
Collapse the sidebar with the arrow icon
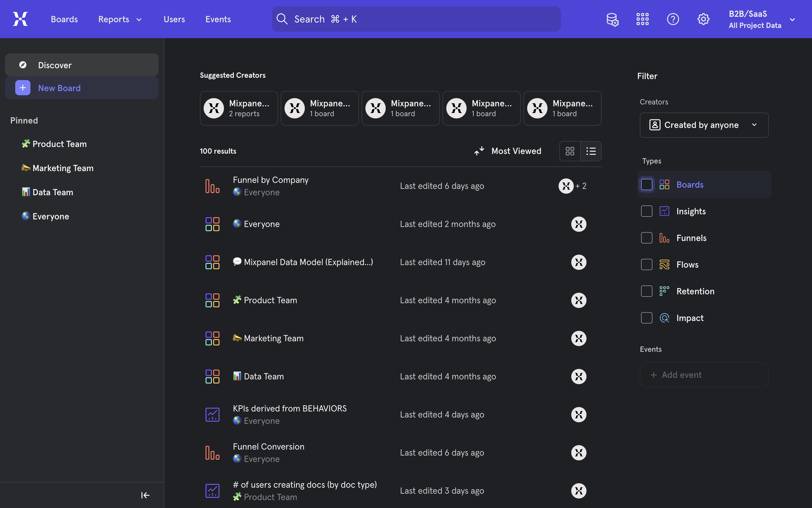145,495
